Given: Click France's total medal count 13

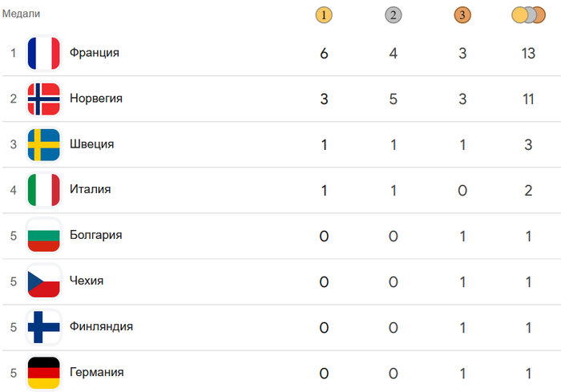Looking at the screenshot, I should [x=527, y=53].
